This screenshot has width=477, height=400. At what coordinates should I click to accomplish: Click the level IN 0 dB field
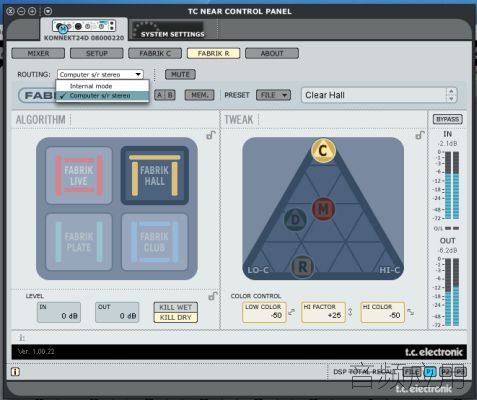pyautogui.click(x=59, y=312)
